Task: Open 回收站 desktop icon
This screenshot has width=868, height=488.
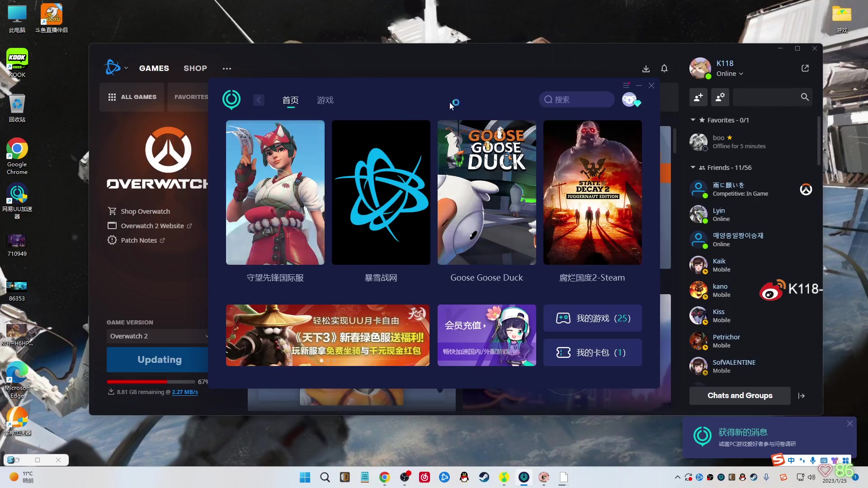Action: tap(17, 108)
